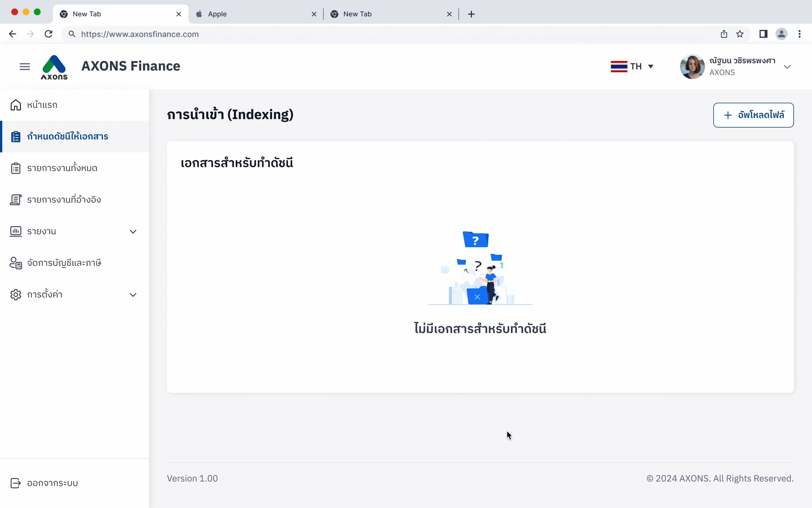Screen dimensions: 812x508
Task: Open the user profile dropdown chevron
Action: 787,67
